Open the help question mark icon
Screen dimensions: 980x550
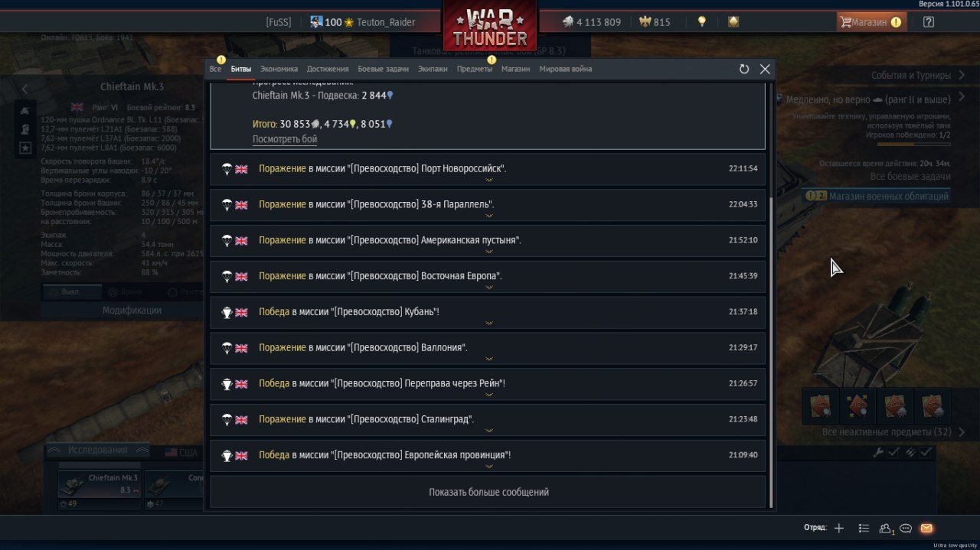point(929,22)
